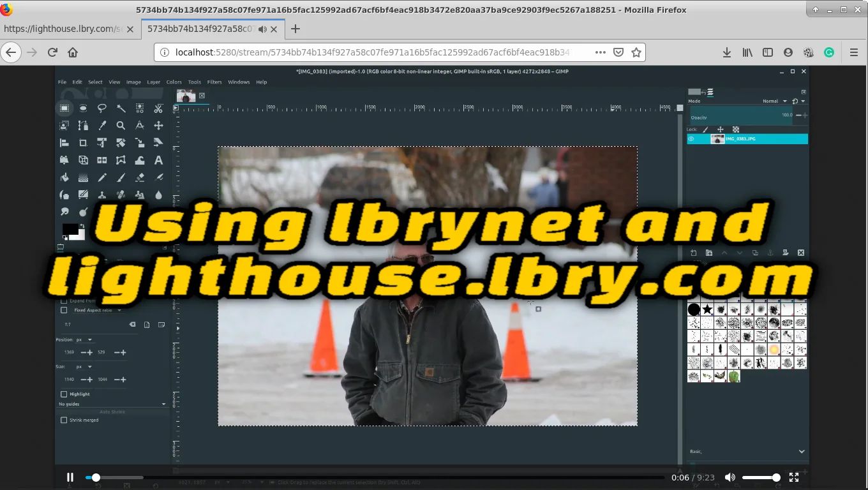The width and height of the screenshot is (868, 490).
Task: Check the Shrink merged option
Action: pos(64,420)
